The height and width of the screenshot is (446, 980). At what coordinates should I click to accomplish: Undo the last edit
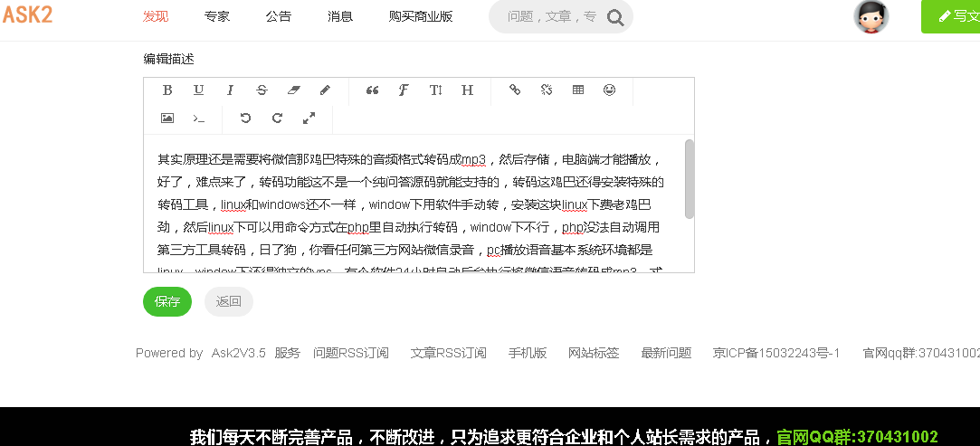(x=245, y=119)
